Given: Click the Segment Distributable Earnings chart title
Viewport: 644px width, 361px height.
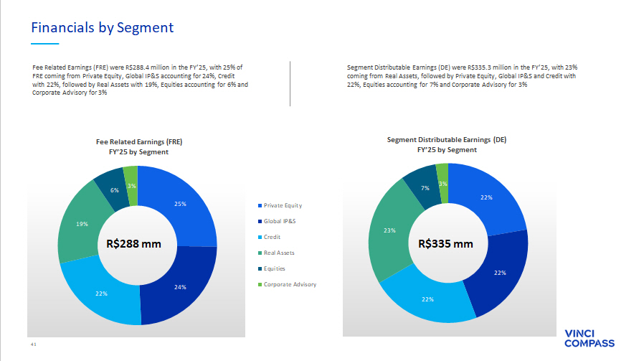Looking at the screenshot, I should point(446,145).
